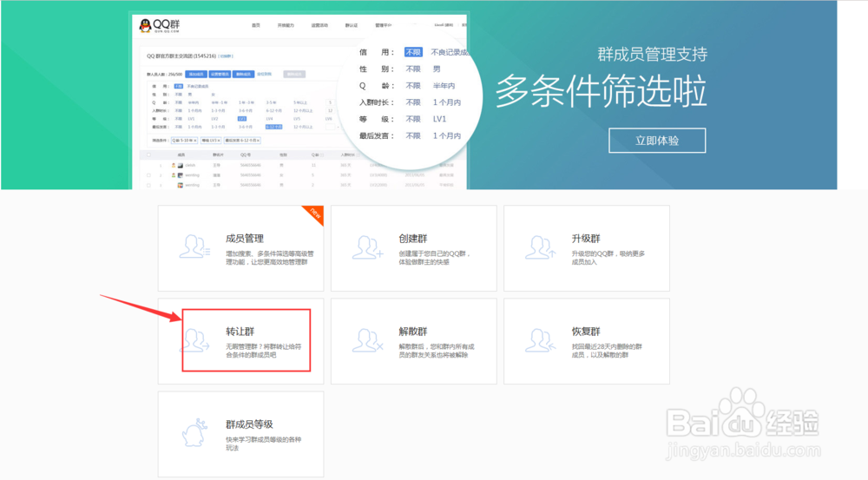Open the 转让群 title link
This screenshot has height=480, width=868.
[240, 332]
